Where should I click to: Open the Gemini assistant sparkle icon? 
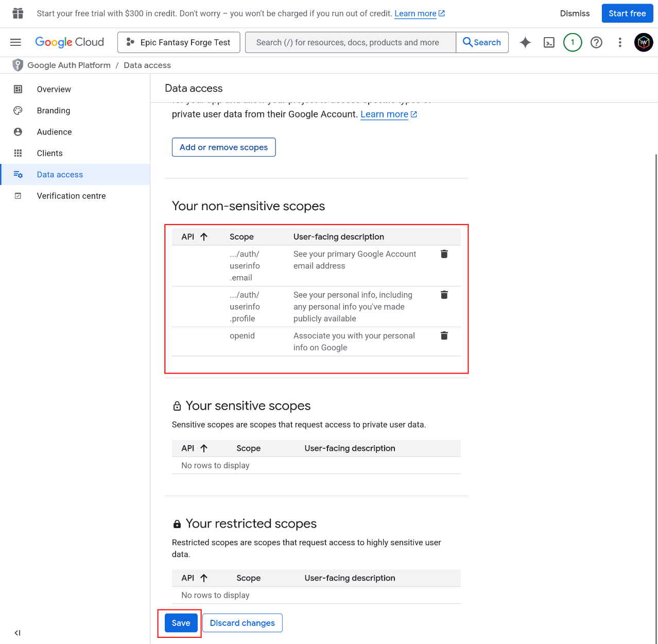(525, 42)
